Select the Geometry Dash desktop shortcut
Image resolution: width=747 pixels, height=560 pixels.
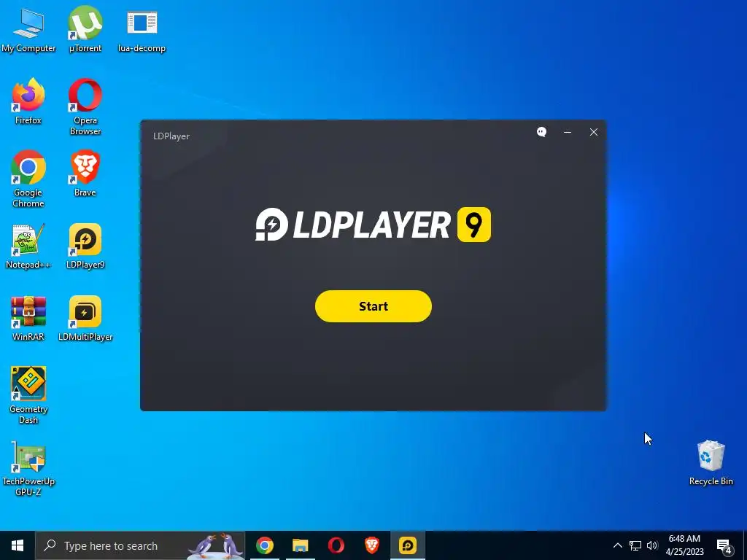(x=28, y=395)
